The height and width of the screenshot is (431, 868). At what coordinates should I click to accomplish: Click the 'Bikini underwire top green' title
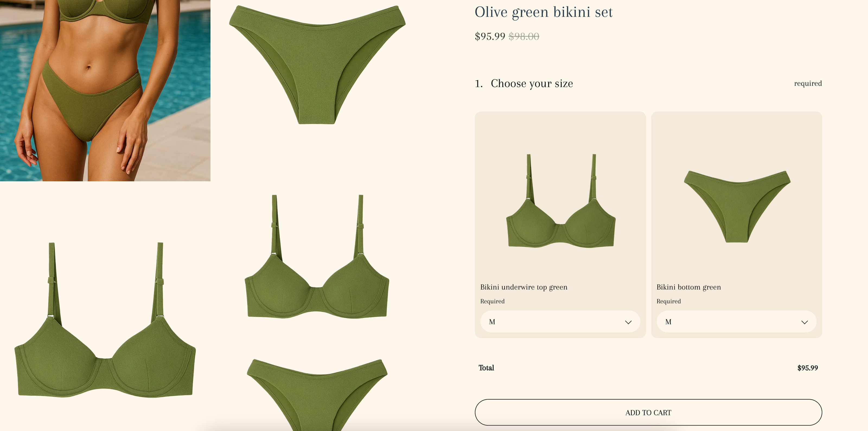(524, 287)
